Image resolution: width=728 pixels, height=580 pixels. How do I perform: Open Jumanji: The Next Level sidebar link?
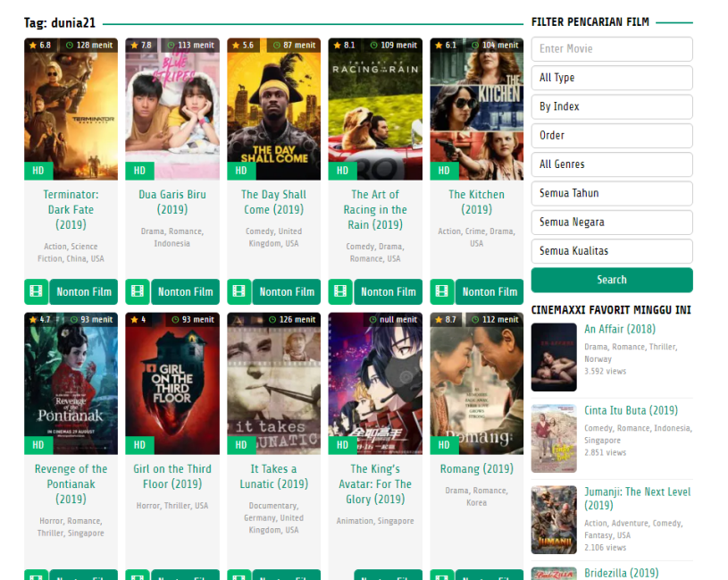638,499
